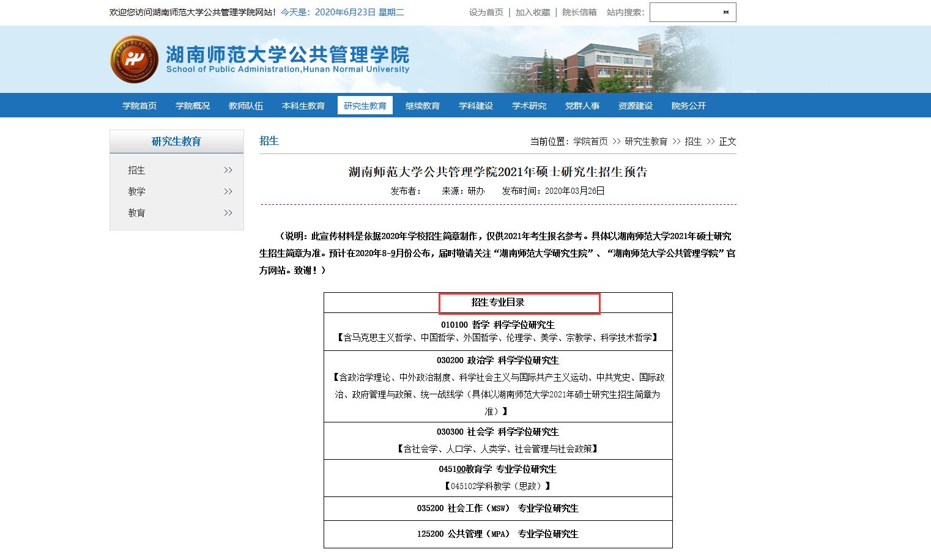Open 教学 in the sidebar
931x560 pixels.
(x=136, y=191)
